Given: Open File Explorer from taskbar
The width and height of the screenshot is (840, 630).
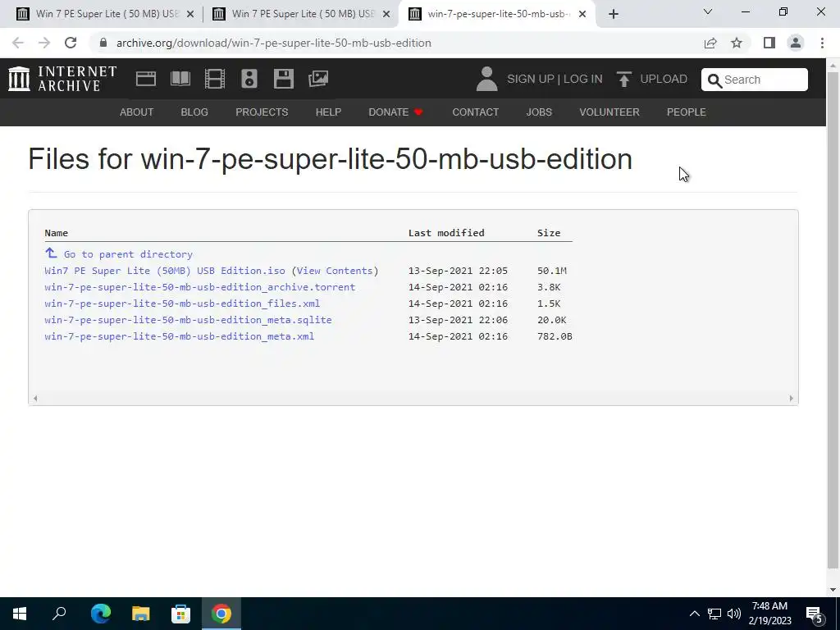Looking at the screenshot, I should pos(140,614).
